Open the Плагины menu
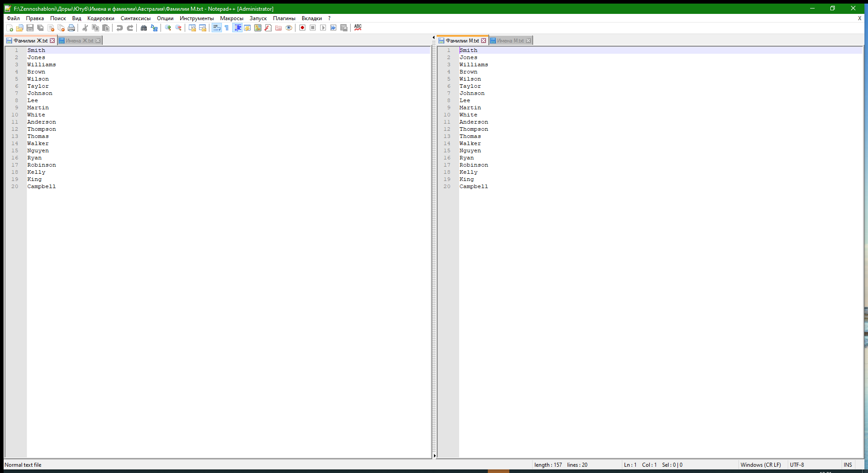 click(x=284, y=18)
